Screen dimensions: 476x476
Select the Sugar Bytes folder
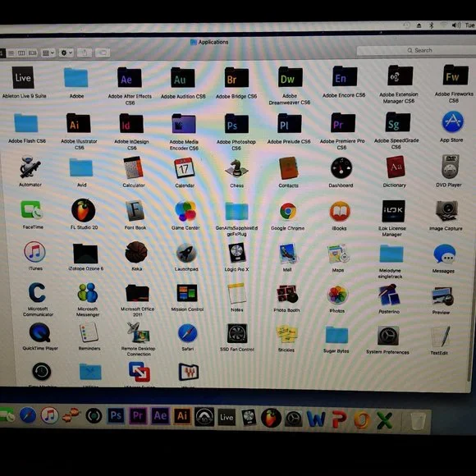[336, 335]
